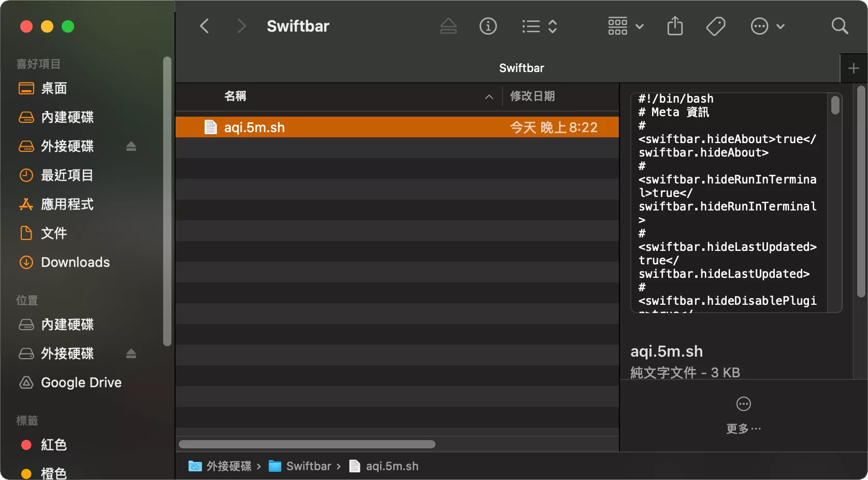Go forward with the toolbar forward arrow
868x480 pixels.
pos(241,26)
